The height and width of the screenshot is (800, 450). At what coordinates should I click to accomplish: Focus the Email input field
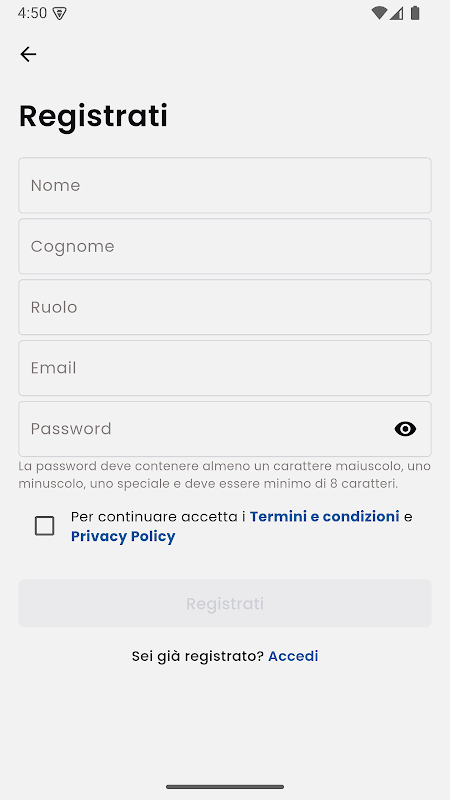pyautogui.click(x=225, y=368)
